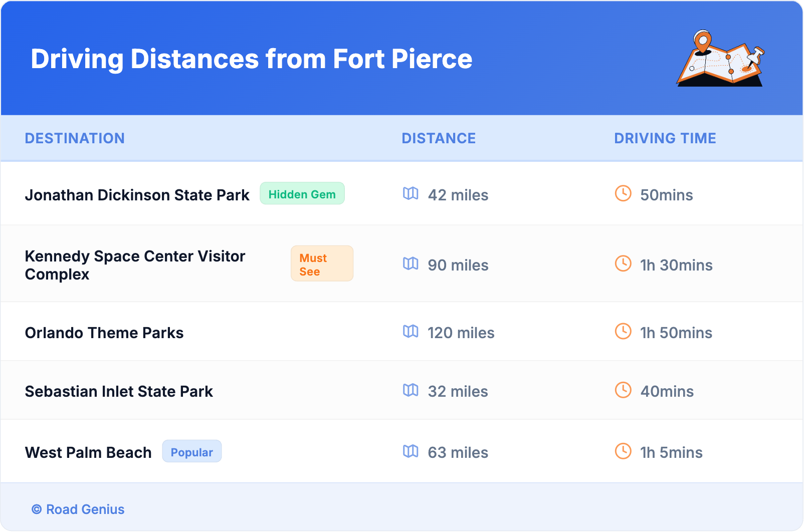Select the Must See badge
The image size is (804, 532).
click(x=322, y=264)
